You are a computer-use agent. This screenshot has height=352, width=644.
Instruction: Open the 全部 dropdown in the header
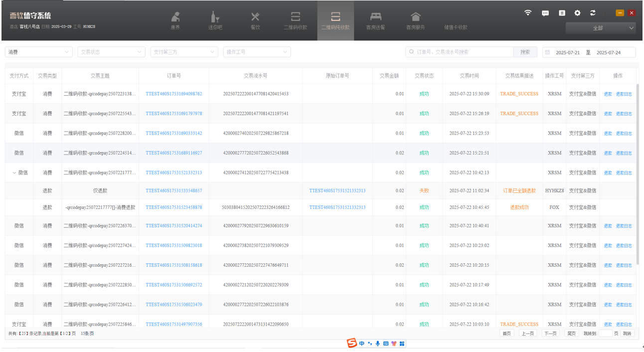[x=601, y=28]
